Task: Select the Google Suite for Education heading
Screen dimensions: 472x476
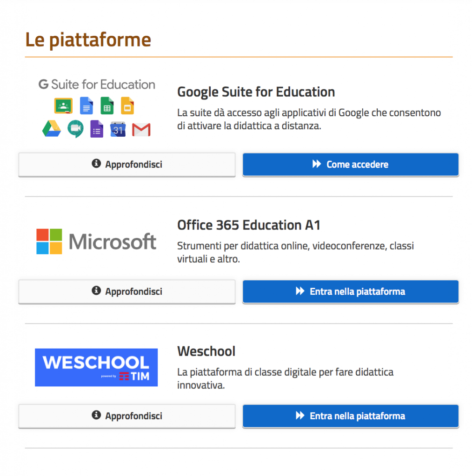Action: pos(256,92)
